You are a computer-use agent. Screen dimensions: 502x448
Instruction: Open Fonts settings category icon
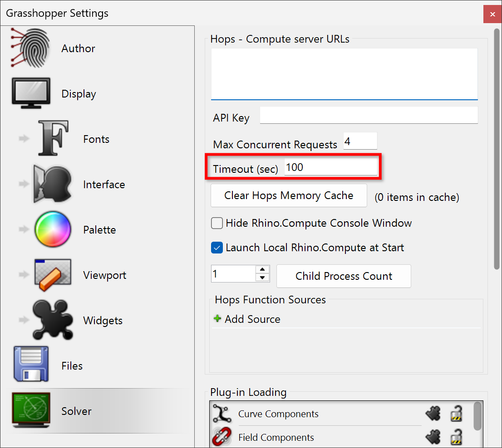[x=53, y=139]
